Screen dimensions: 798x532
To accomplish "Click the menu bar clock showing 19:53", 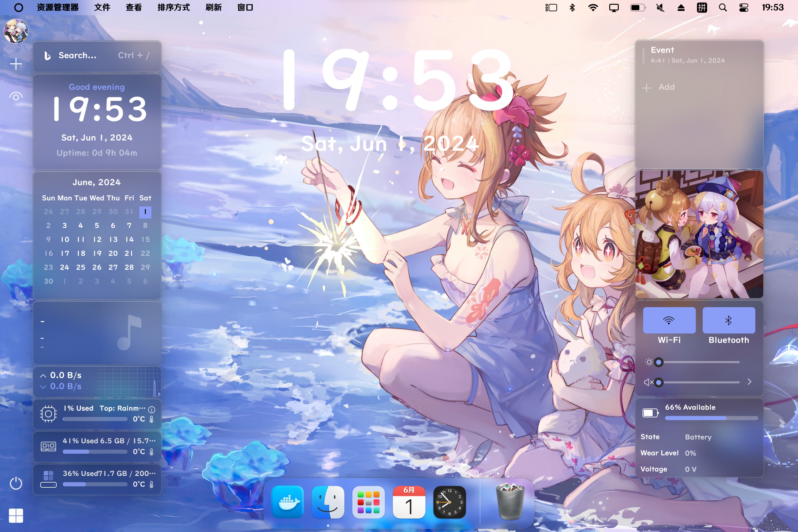I will [x=773, y=8].
